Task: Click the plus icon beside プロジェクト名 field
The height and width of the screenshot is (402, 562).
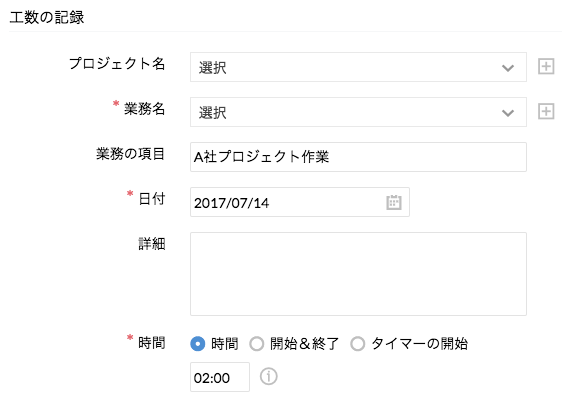Action: [x=546, y=67]
